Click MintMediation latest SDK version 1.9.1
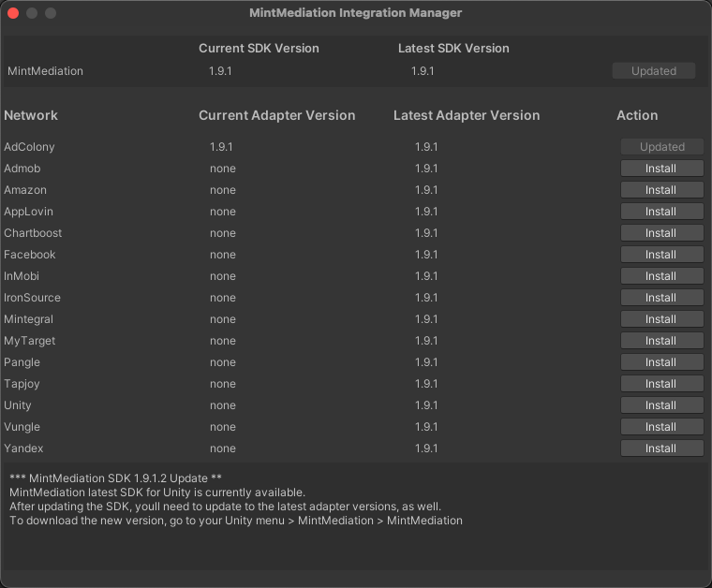712x588 pixels. 423,71
